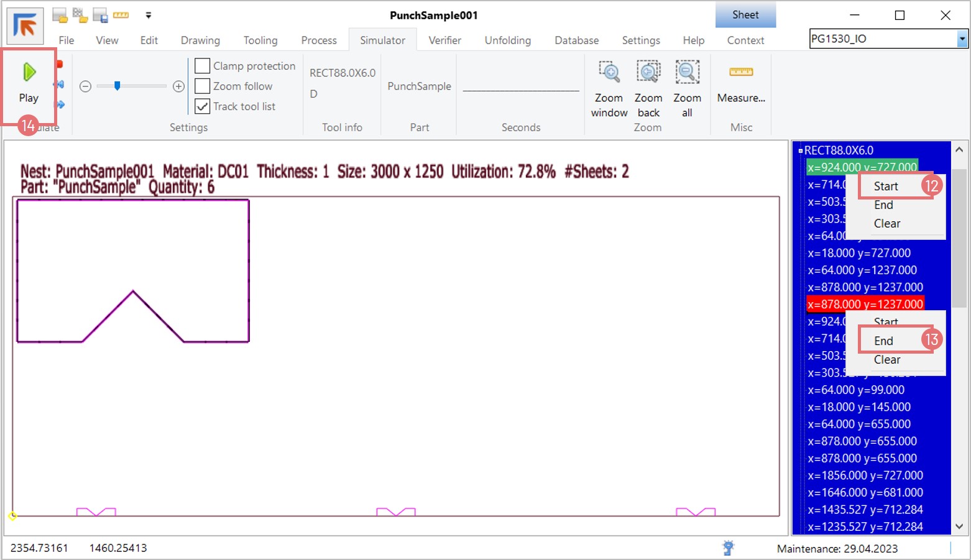Open the PG1530_IO machine dropdown
Image resolution: width=971 pixels, height=560 pixels.
[962, 39]
